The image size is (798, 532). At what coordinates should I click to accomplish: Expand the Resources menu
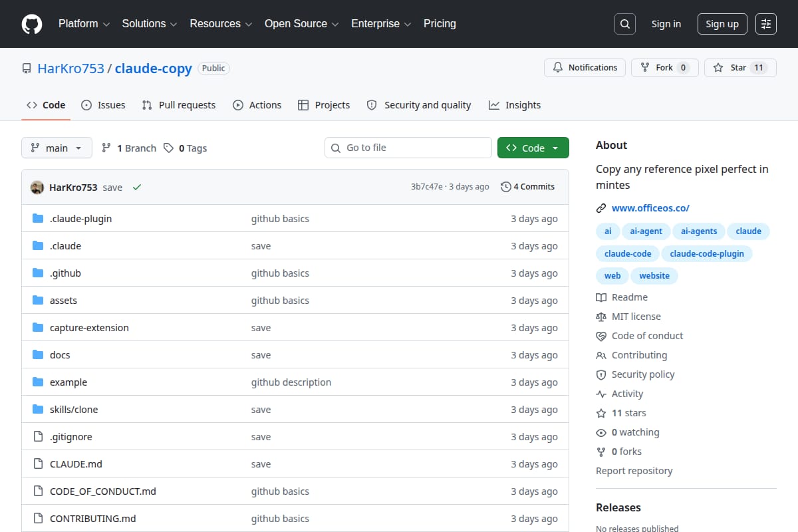[x=221, y=24]
